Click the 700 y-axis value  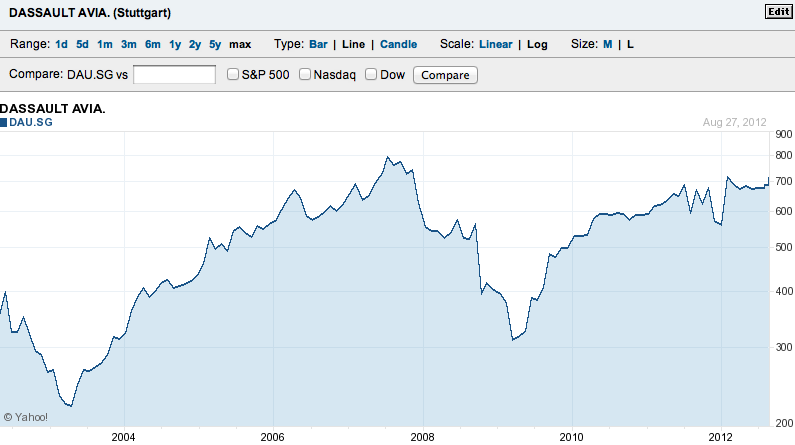pyautogui.click(x=784, y=181)
